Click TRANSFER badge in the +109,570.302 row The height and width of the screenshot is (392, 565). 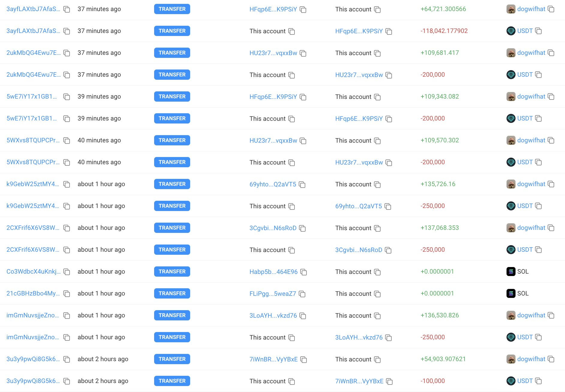172,141
